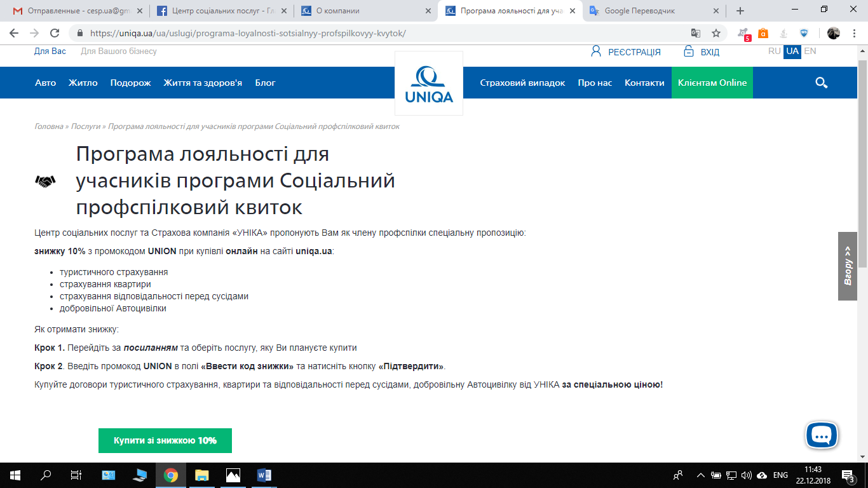The height and width of the screenshot is (488, 868).
Task: Switch site language to RU
Action: tap(775, 51)
